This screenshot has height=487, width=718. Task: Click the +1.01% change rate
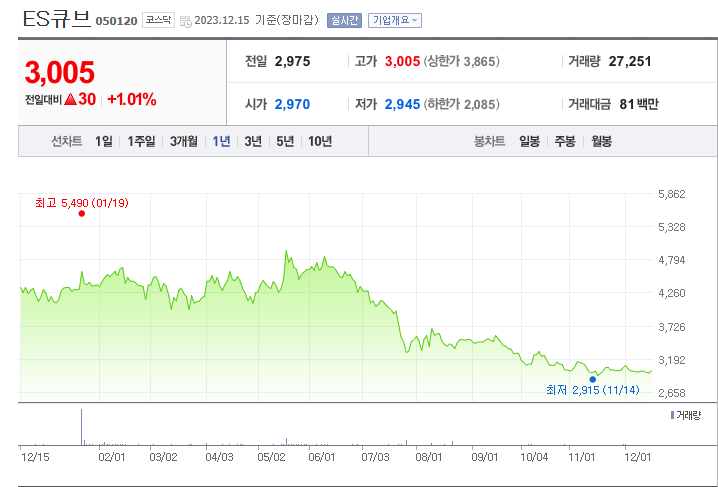click(x=132, y=99)
